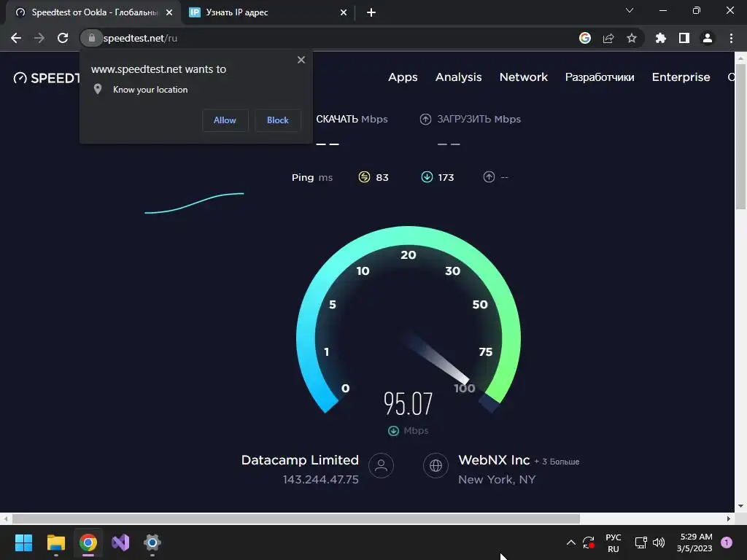Click the 95.07 speed reading
The image size is (747, 560).
(x=409, y=403)
